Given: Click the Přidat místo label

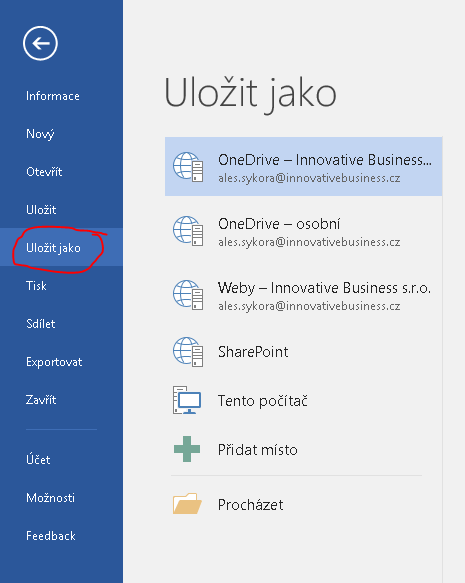Looking at the screenshot, I should tap(258, 450).
